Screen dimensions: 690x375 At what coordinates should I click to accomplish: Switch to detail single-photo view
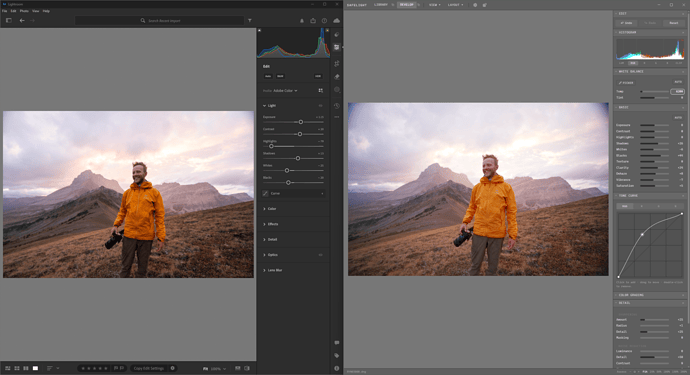[35, 368]
